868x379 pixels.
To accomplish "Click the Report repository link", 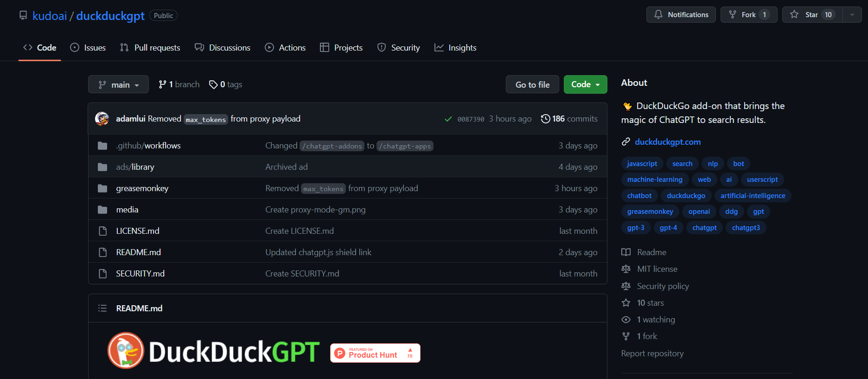I will (x=652, y=353).
